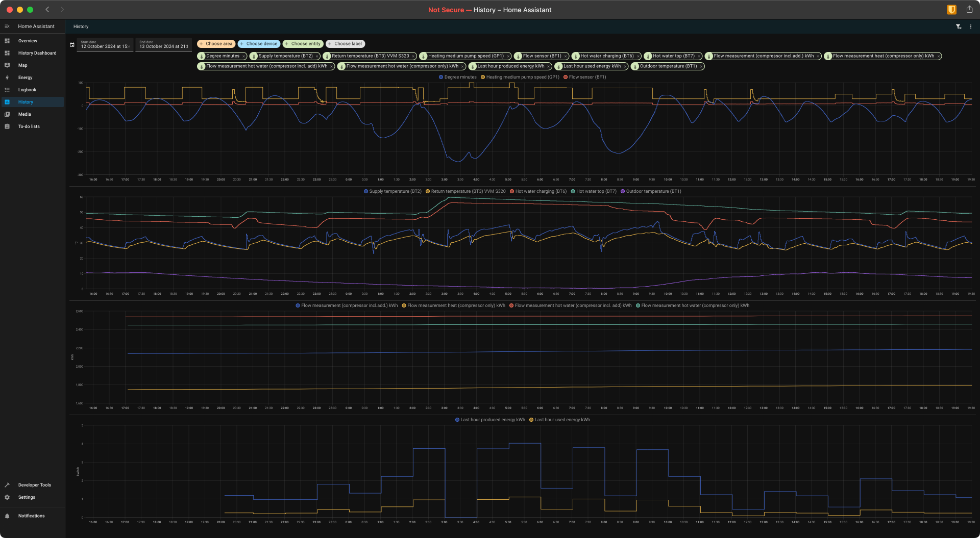Open the Choose entity dropdown
The width and height of the screenshot is (980, 538).
303,43
